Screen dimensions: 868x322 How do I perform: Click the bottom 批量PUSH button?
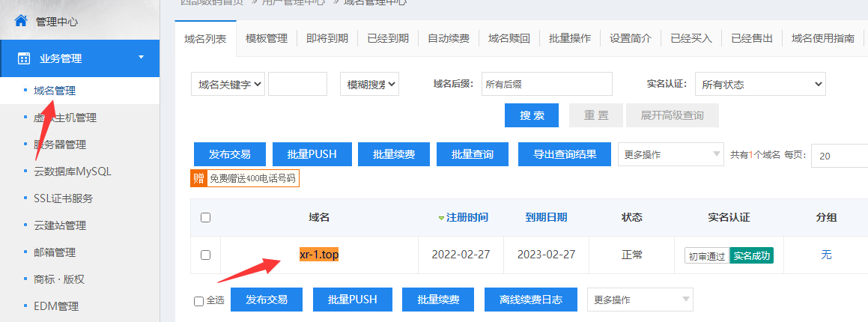point(353,300)
